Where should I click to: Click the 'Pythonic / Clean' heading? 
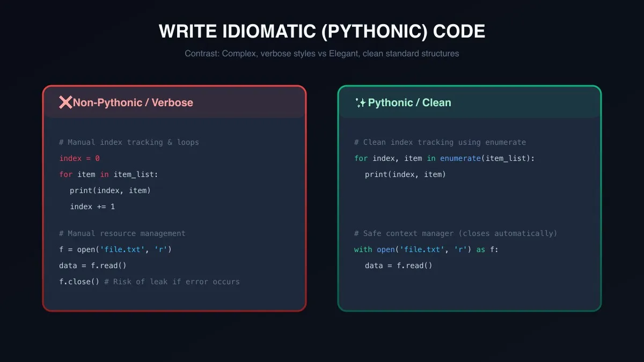coord(409,102)
